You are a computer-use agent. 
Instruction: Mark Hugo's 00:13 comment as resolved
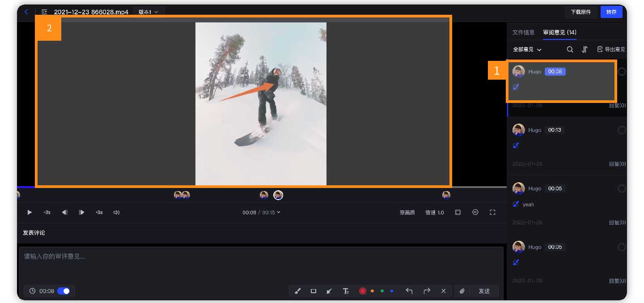[x=621, y=130]
